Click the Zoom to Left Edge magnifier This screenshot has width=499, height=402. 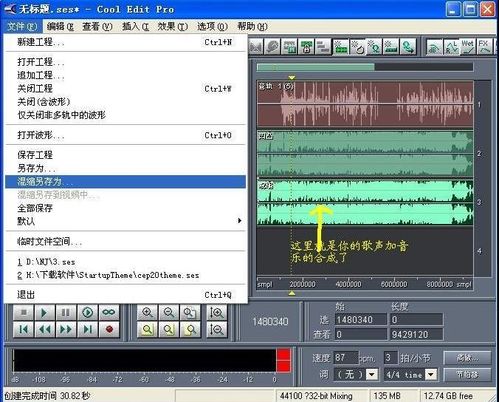[169, 330]
